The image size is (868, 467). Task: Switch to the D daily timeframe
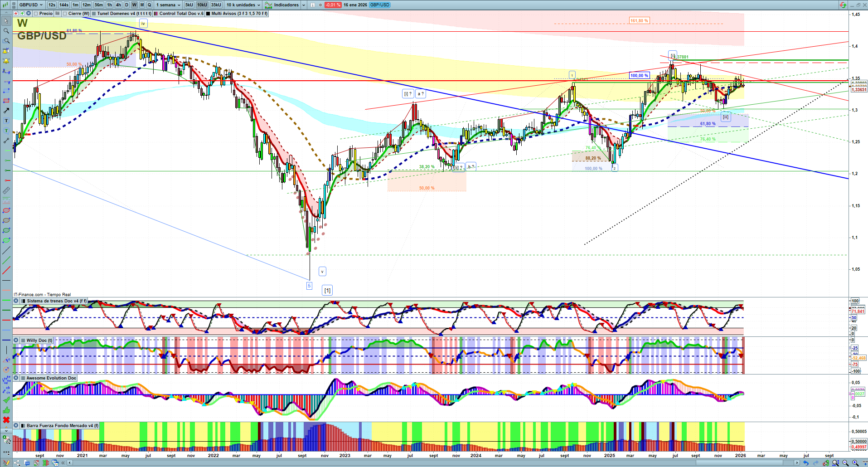pos(126,5)
